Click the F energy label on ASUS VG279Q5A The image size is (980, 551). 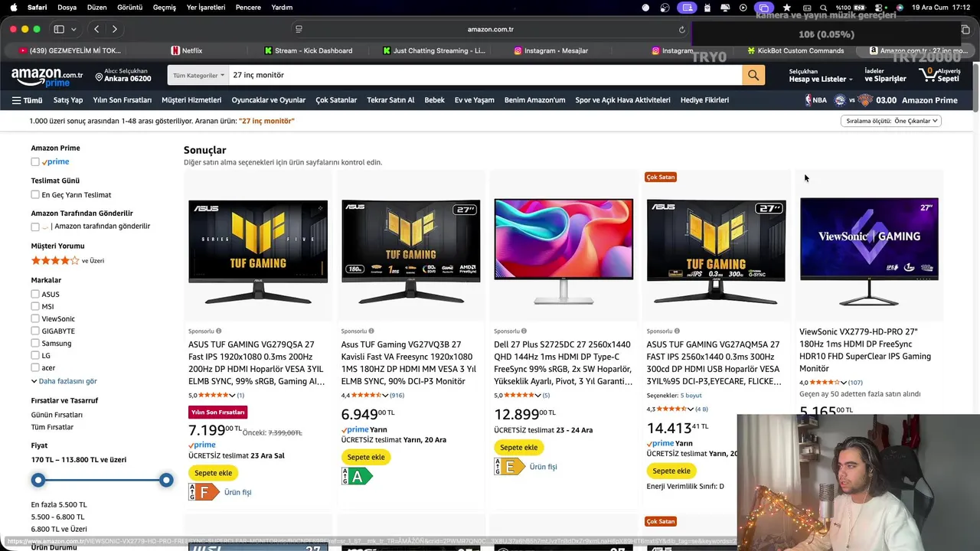pos(204,492)
